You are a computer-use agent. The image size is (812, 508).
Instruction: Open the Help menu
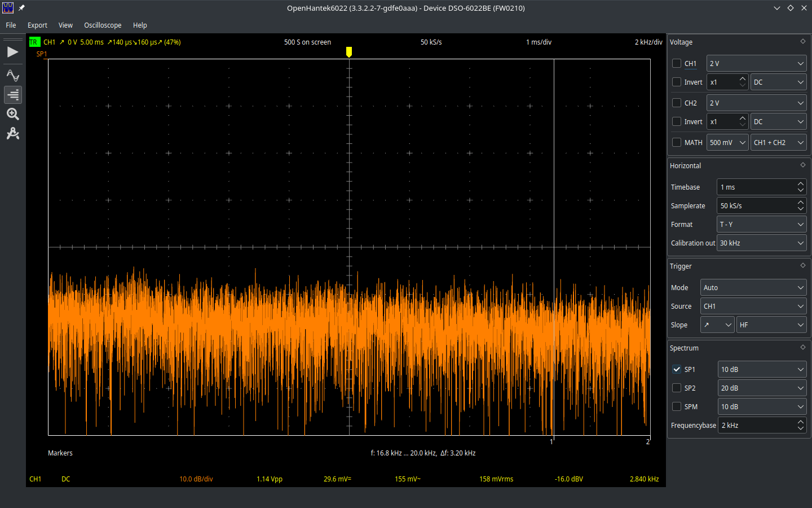[x=140, y=25]
